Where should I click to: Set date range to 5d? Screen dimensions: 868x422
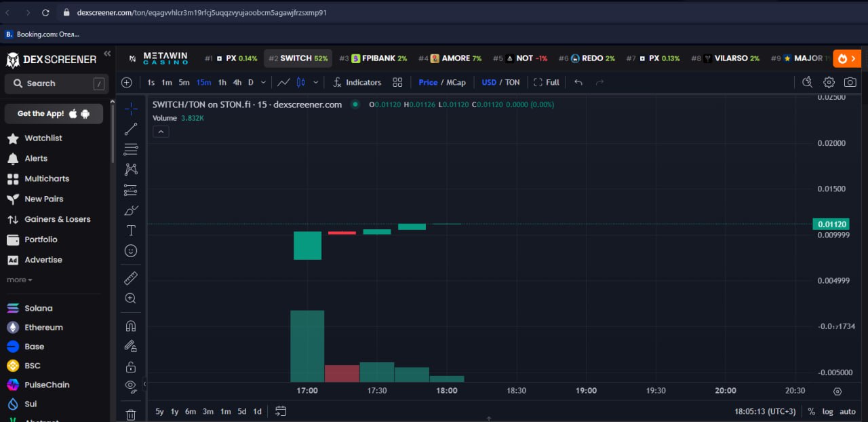point(241,411)
